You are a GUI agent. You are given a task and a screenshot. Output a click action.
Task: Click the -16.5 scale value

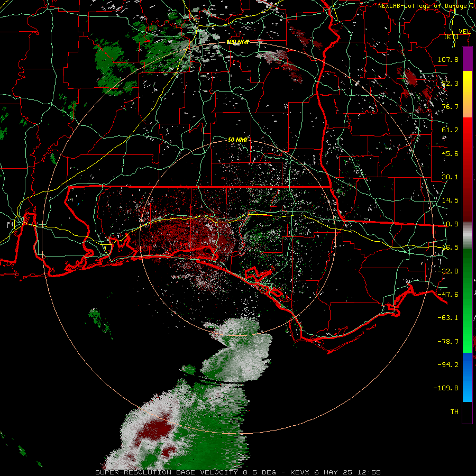click(450, 248)
